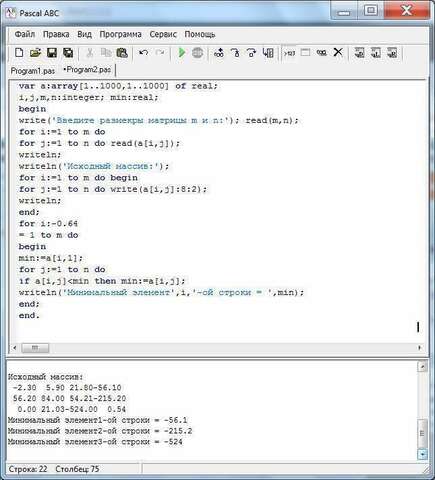Image resolution: width=435 pixels, height=480 pixels.
Task: Click the output panel scroll-up arrow
Action: (422, 367)
